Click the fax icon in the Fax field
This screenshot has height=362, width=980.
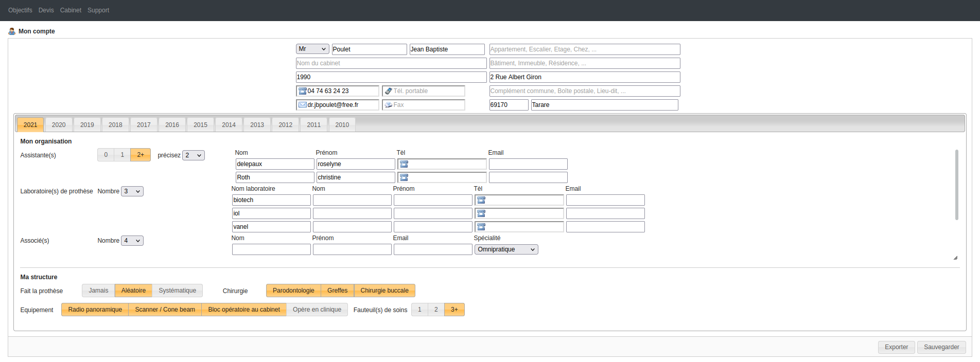(x=389, y=105)
